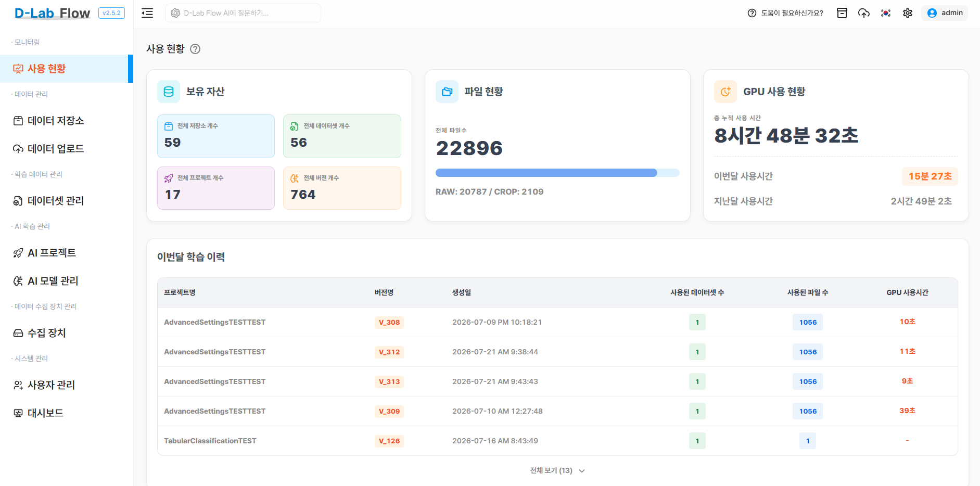Viewport: 980px width, 486px height.
Task: Change language via Korean flag icon
Action: point(886,13)
